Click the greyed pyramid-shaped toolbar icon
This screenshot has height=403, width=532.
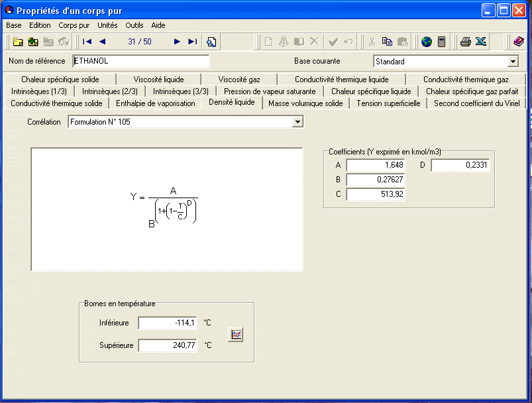[284, 42]
